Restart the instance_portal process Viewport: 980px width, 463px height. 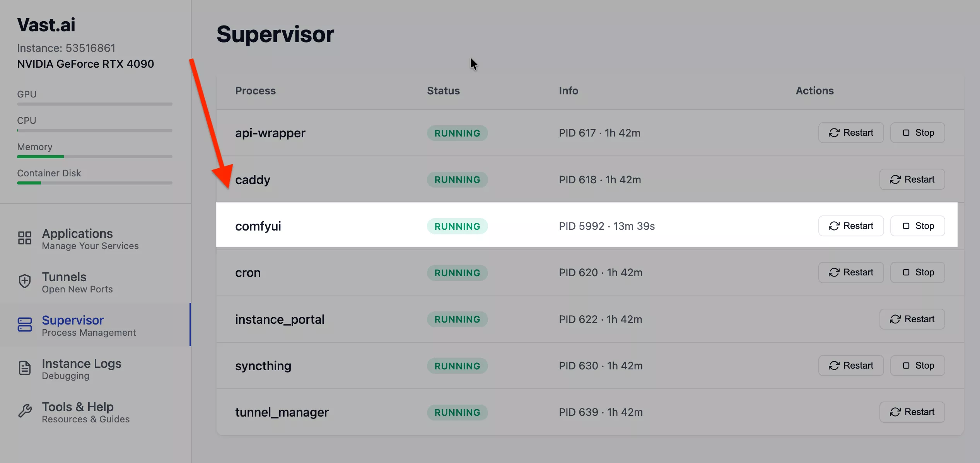click(912, 319)
